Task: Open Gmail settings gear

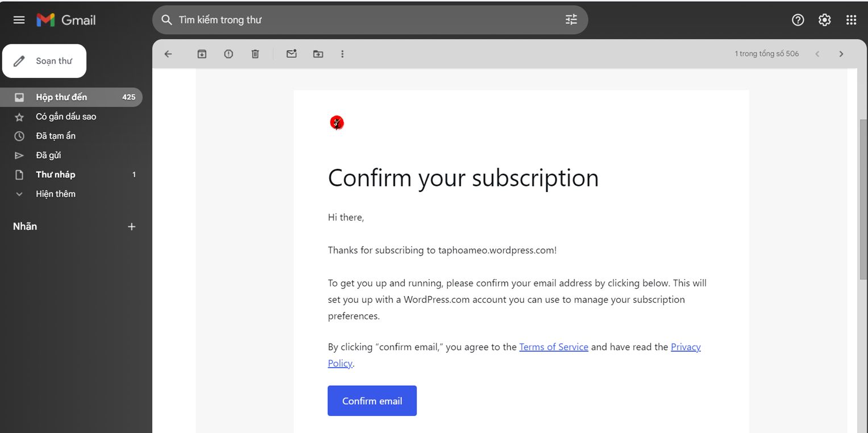Action: (x=824, y=20)
